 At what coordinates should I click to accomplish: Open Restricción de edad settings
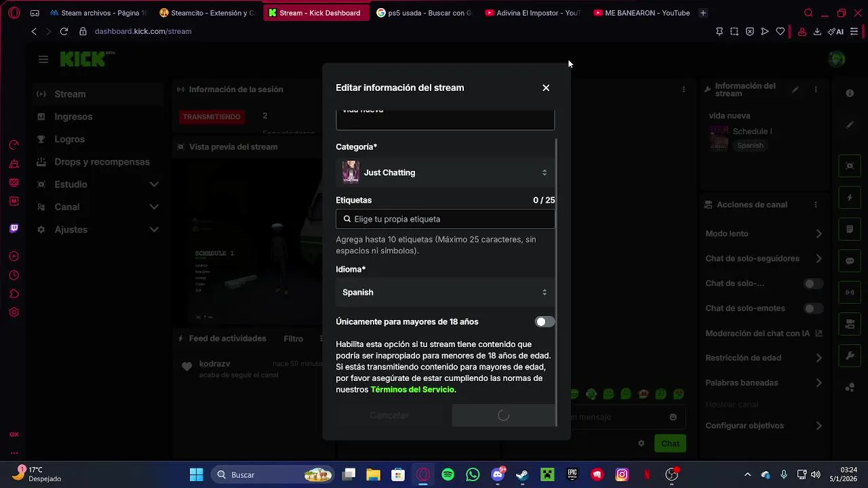(x=764, y=358)
